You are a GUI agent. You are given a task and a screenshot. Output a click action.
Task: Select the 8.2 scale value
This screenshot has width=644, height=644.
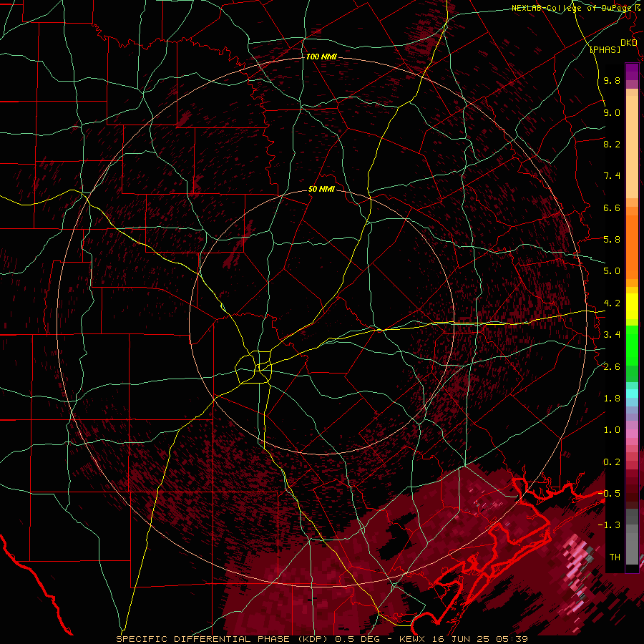point(612,144)
